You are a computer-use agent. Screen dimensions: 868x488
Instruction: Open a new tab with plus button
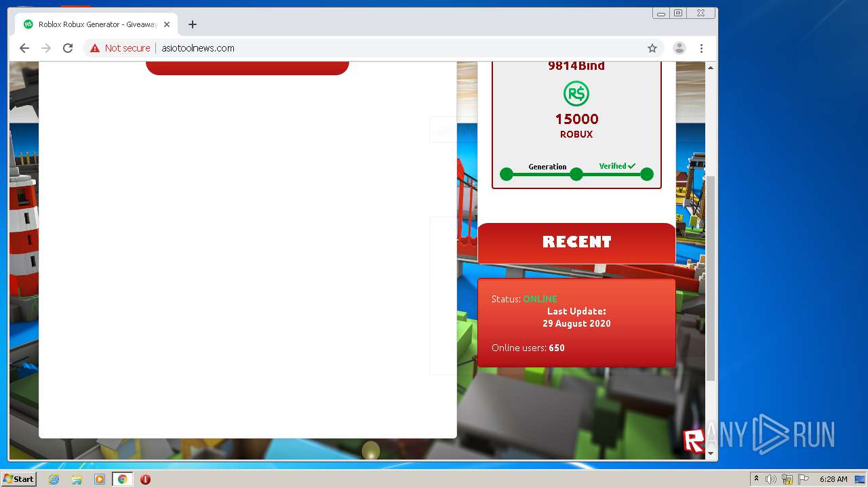pyautogui.click(x=193, y=24)
